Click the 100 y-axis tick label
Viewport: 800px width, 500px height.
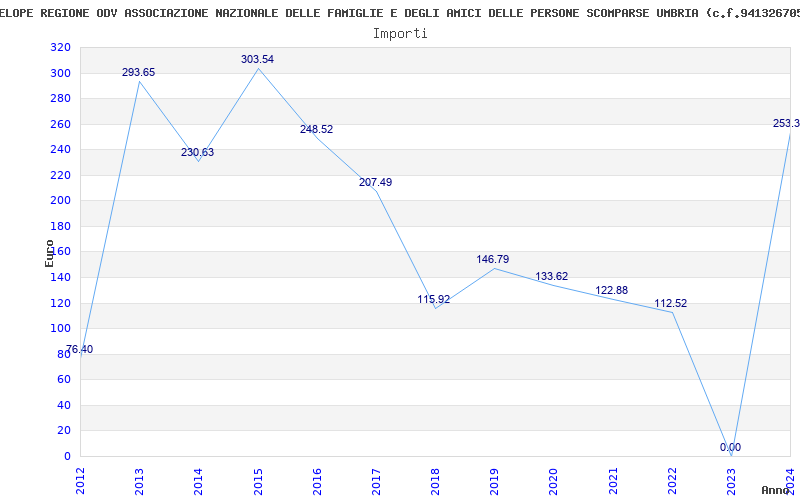tap(60, 329)
